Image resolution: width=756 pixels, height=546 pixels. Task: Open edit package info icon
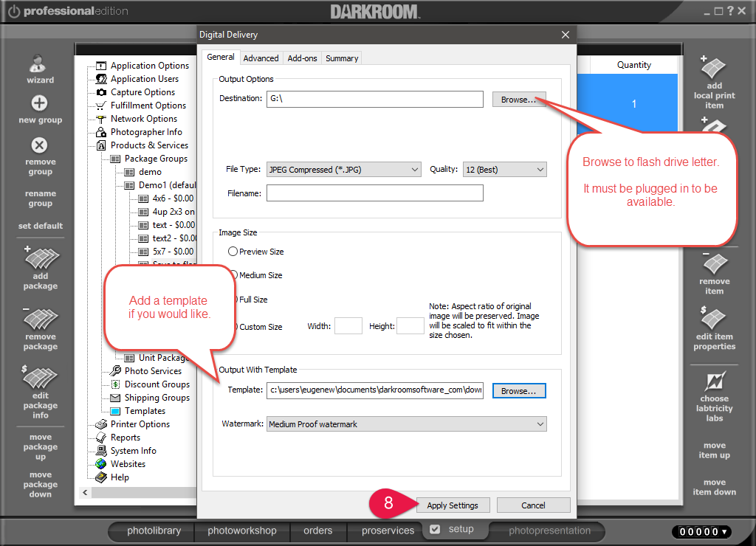click(40, 377)
